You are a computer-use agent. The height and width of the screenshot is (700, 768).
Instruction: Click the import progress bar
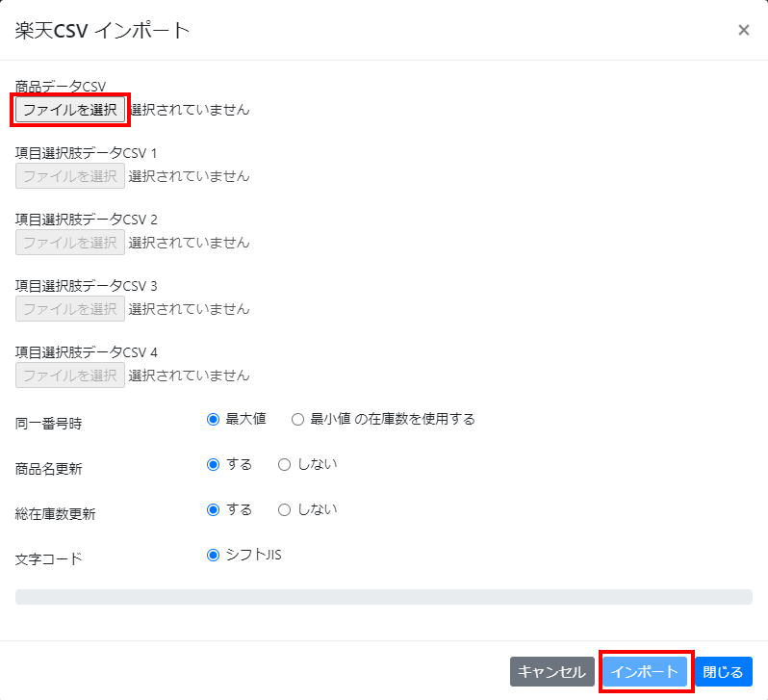pos(383,597)
